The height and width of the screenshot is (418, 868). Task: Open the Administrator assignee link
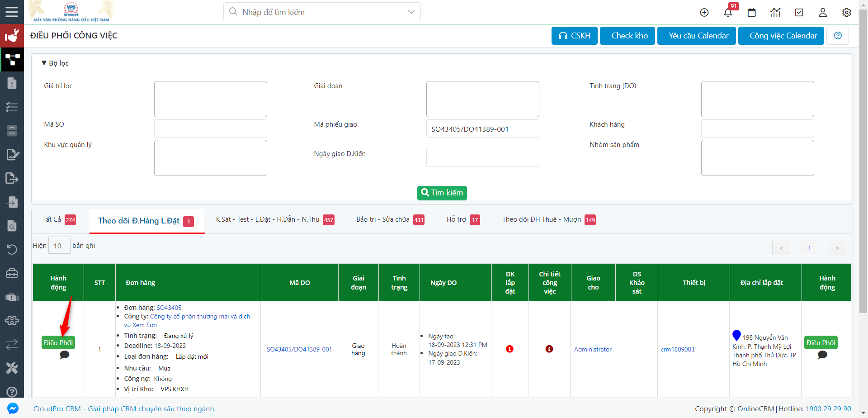593,349
